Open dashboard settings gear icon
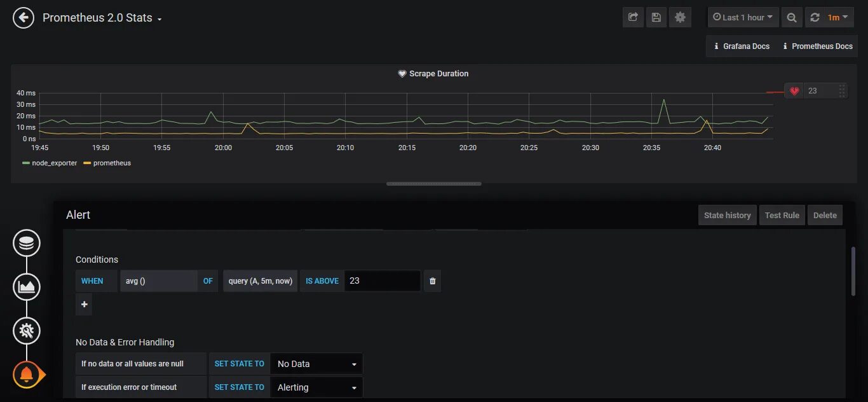This screenshot has width=868, height=402. pos(680,18)
